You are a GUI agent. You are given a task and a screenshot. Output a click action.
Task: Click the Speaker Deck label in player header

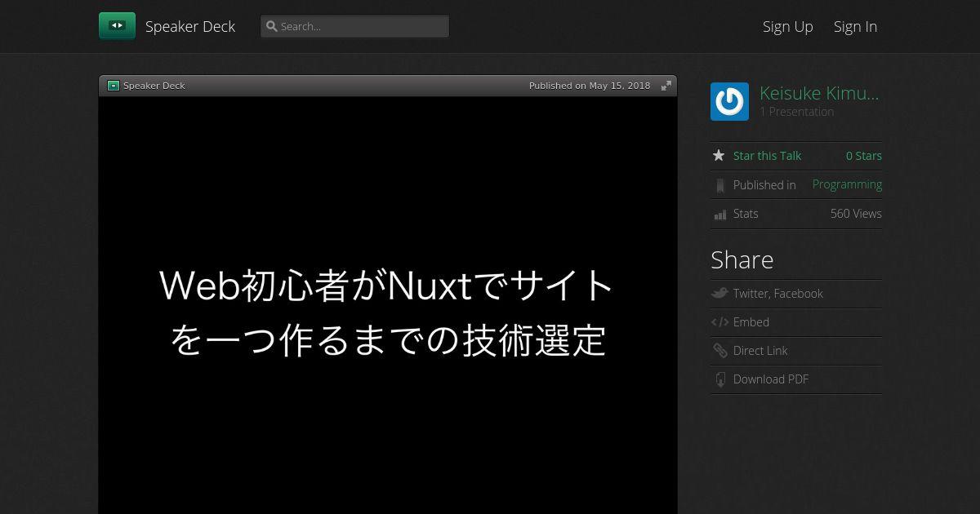[x=154, y=86]
